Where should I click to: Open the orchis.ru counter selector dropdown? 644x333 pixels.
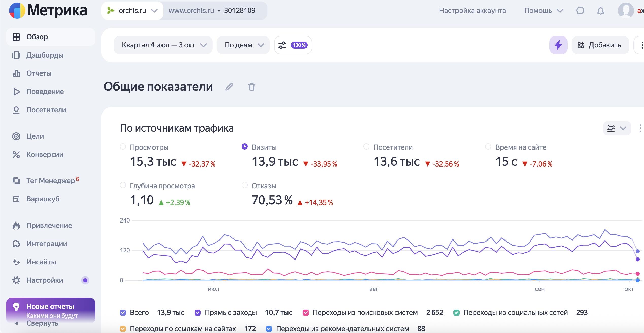coord(132,11)
